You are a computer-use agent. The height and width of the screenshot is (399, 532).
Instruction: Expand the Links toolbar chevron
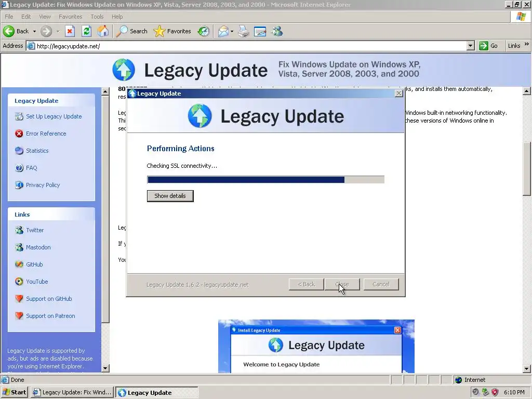pos(527,44)
